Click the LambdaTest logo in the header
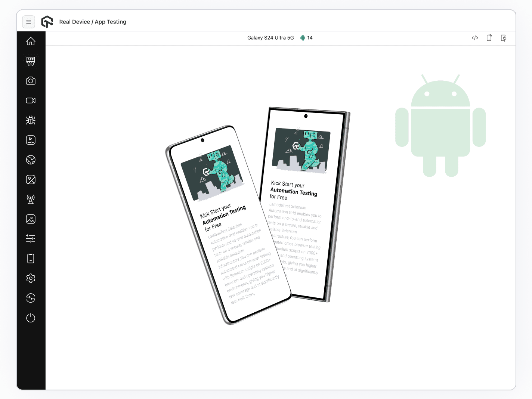Image resolution: width=532 pixels, height=399 pixels. point(47,22)
